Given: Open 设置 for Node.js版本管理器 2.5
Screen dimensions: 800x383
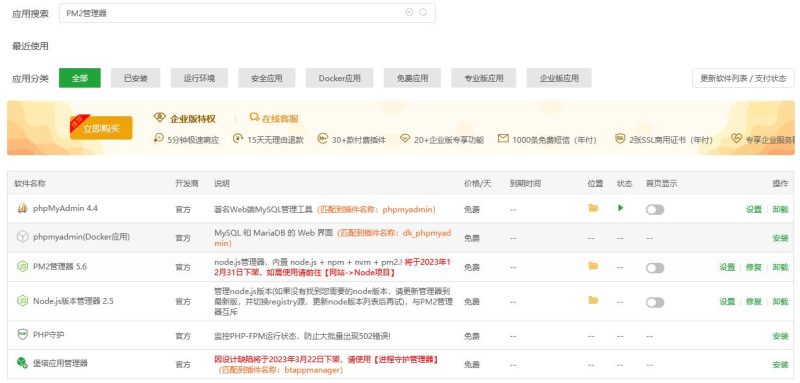Looking at the screenshot, I should point(727,301).
